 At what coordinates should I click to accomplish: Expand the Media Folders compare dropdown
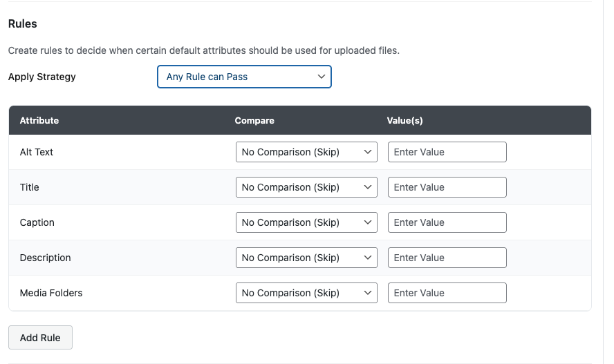pos(306,293)
